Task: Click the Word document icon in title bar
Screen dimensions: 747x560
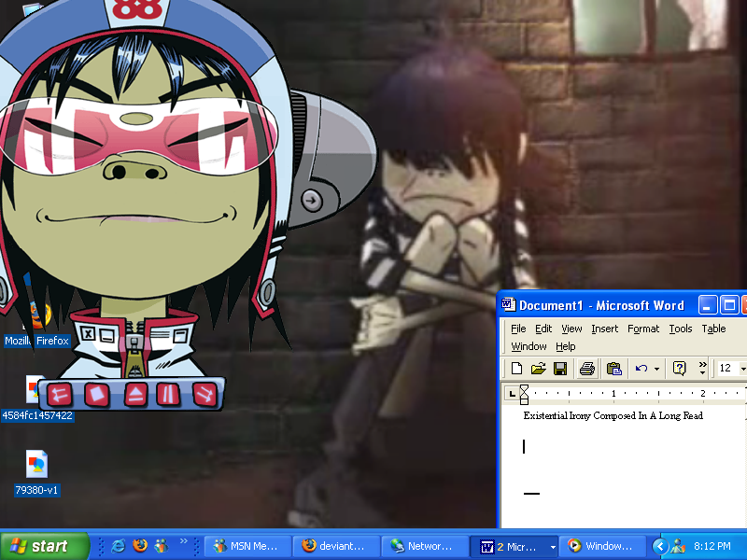Action: 508,304
